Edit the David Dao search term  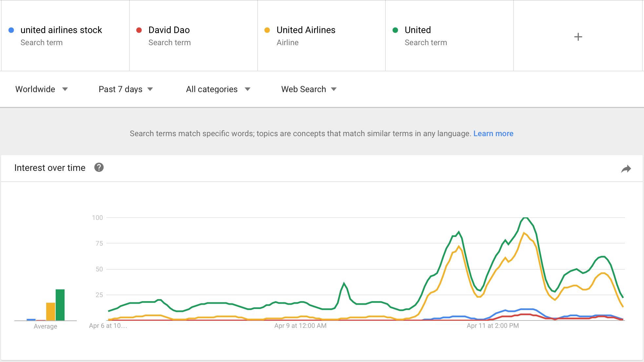click(193, 36)
